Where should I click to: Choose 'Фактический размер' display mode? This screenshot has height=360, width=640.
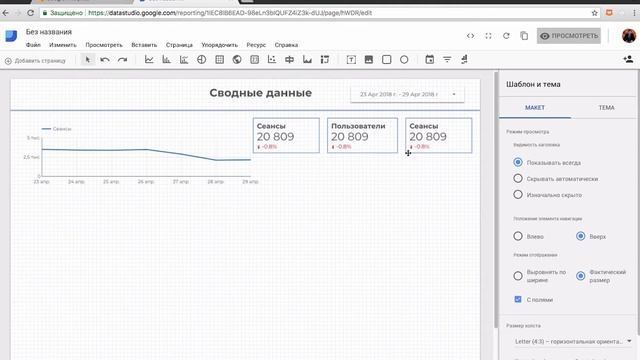coord(580,276)
